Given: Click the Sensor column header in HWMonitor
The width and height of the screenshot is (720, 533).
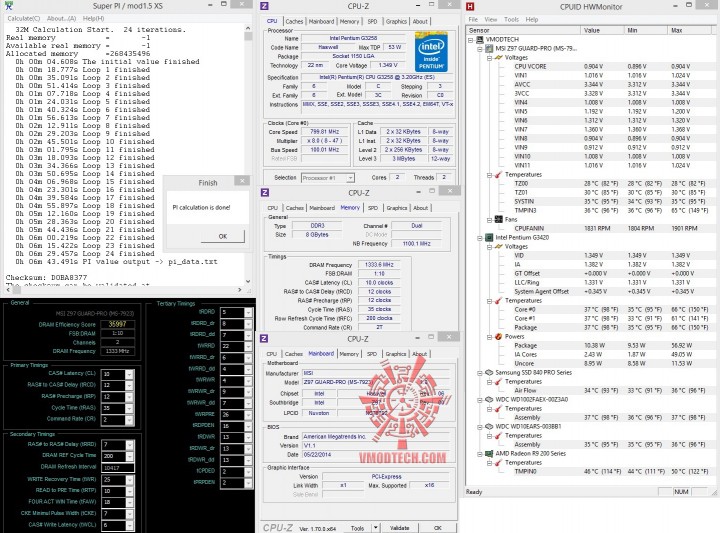Looking at the screenshot, I should [x=522, y=30].
